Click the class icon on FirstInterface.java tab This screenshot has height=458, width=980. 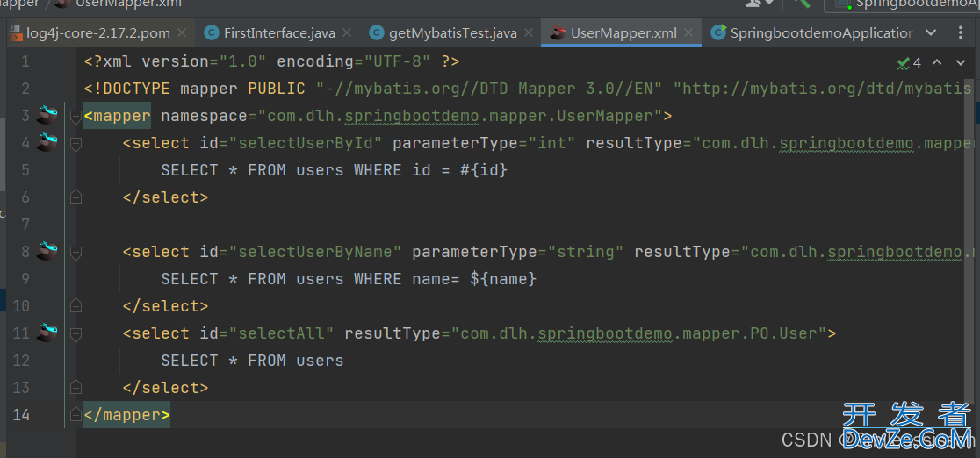coord(213,33)
